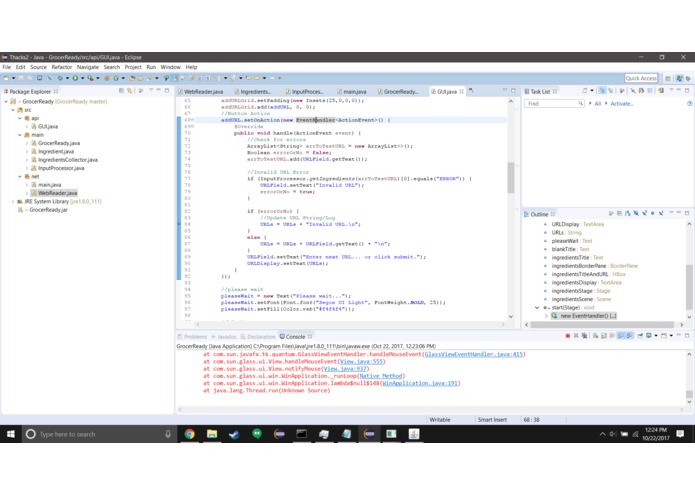
Task: Toggle Pin Console button
Action: point(640,336)
